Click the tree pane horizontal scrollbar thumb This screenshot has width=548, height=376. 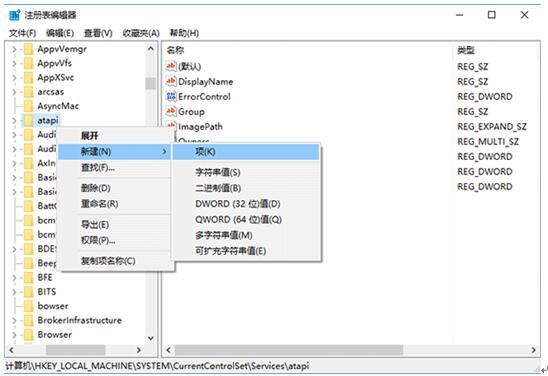(75, 350)
